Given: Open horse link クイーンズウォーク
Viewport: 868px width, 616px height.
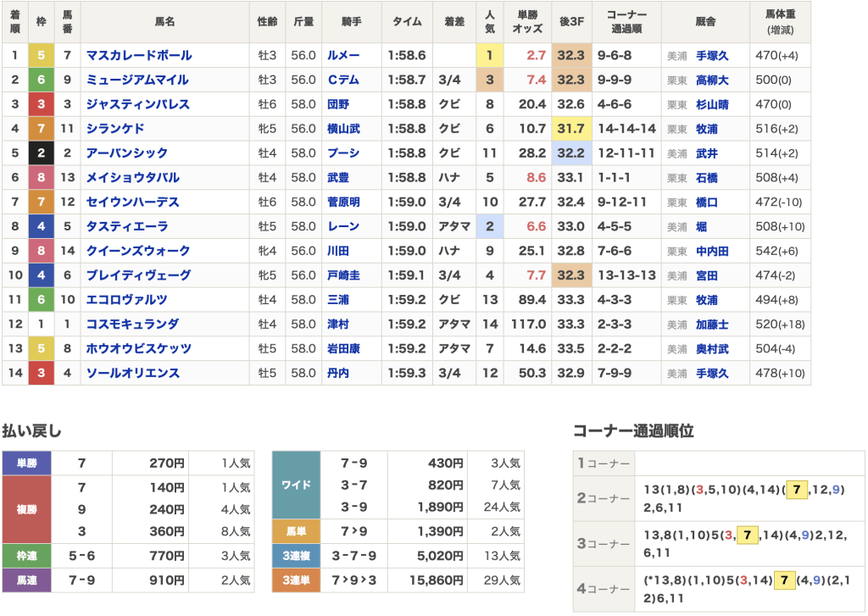Looking at the screenshot, I should pos(138,251).
